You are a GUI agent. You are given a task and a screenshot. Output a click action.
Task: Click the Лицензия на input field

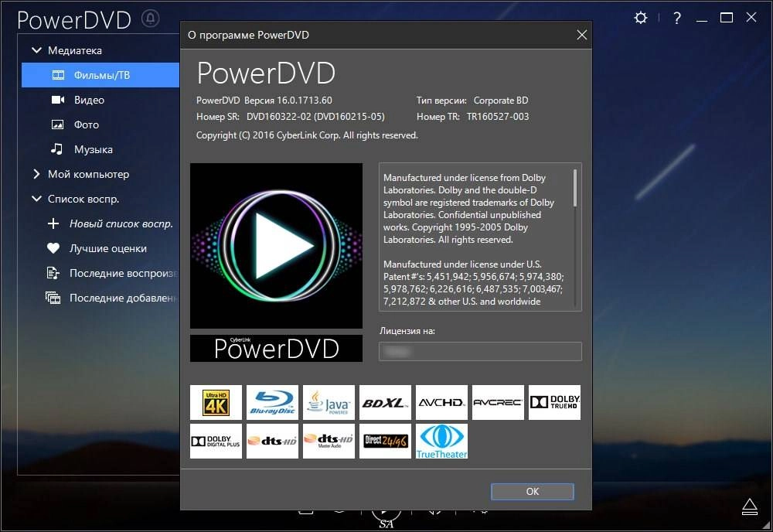[480, 352]
